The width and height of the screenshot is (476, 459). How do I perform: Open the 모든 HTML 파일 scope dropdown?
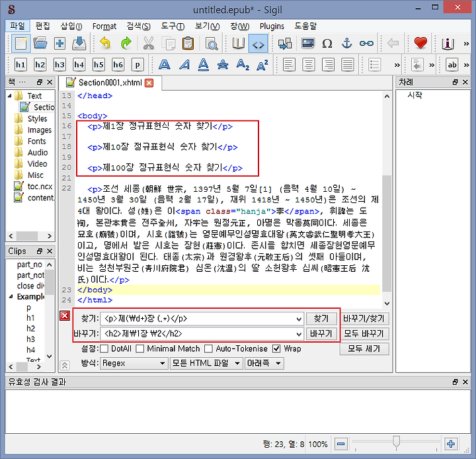206,363
